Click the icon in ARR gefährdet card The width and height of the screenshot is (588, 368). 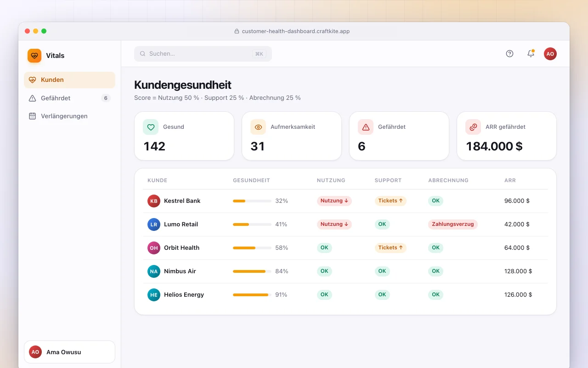pyautogui.click(x=473, y=127)
